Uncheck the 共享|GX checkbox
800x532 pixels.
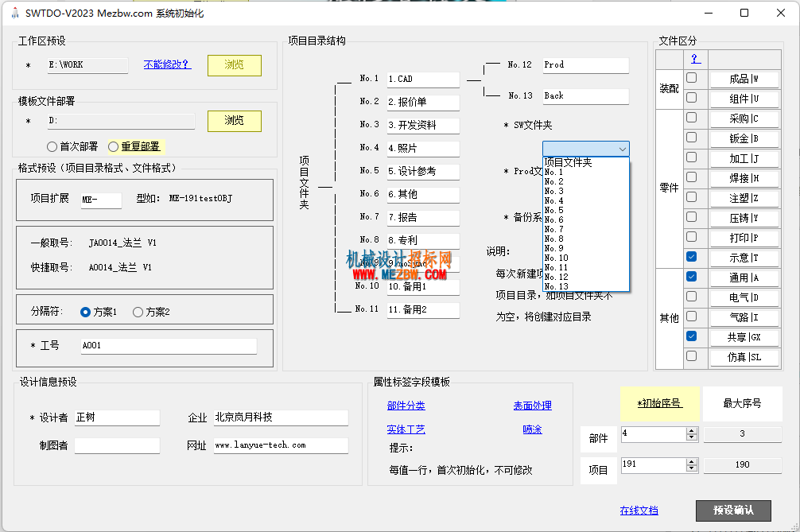(x=691, y=336)
